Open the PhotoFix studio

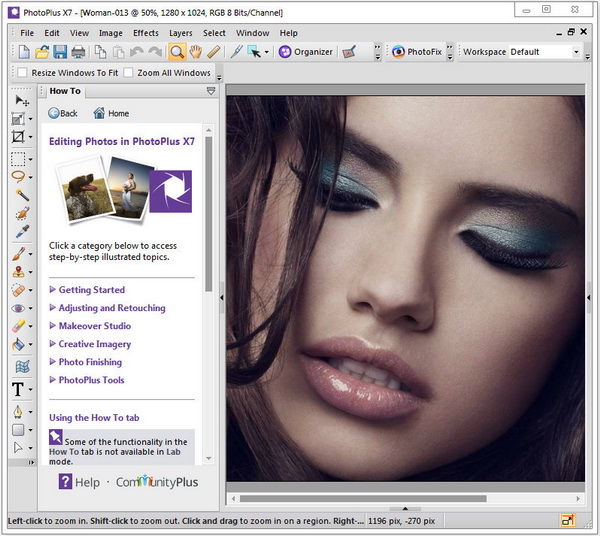coord(417,52)
